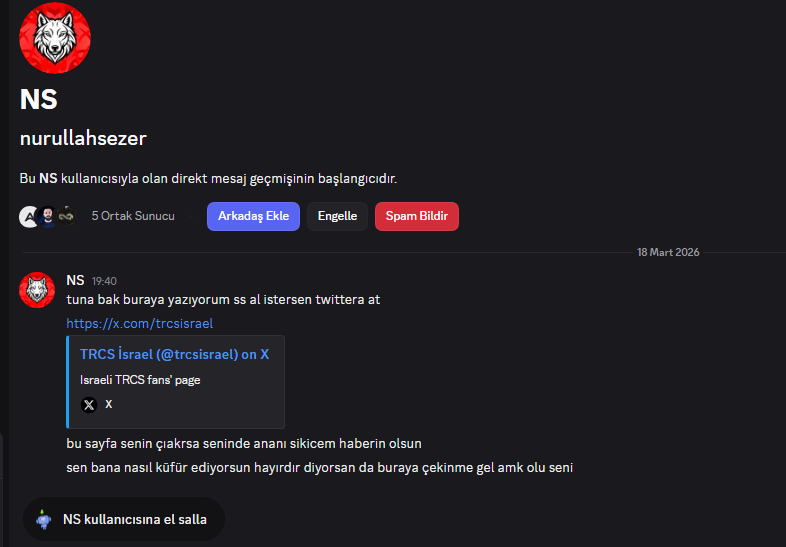The height and width of the screenshot is (547, 786).
Task: Click third mutual server infinity icon
Action: click(x=66, y=217)
